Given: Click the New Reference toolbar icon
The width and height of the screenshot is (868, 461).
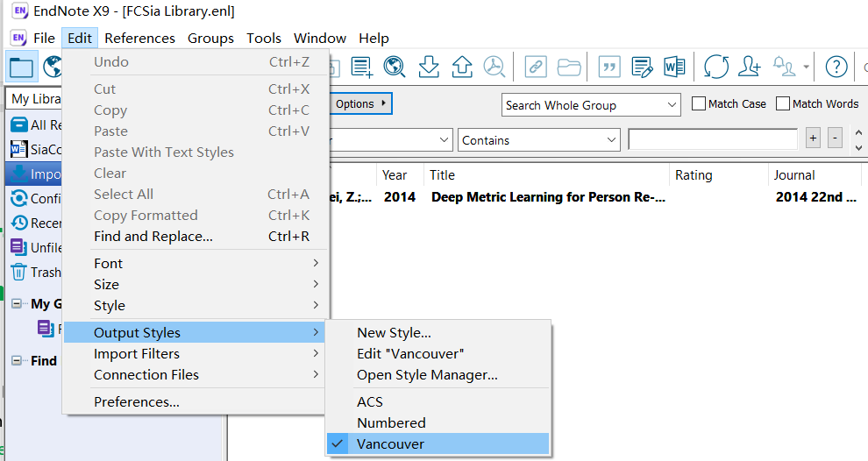Looking at the screenshot, I should coord(361,67).
